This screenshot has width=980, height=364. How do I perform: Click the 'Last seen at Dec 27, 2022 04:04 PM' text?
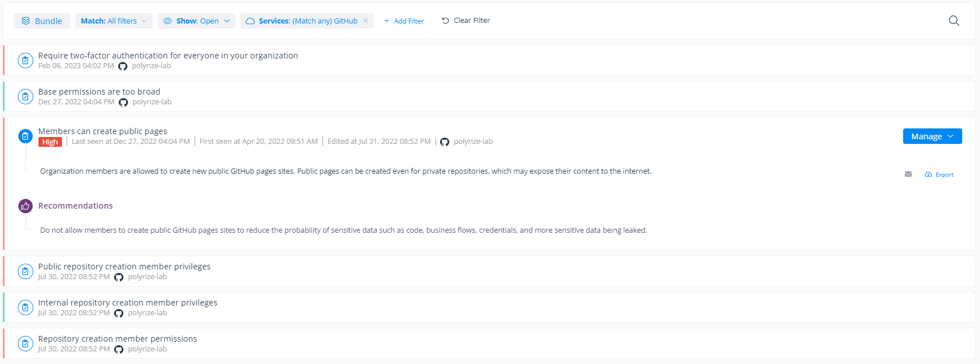pyautogui.click(x=131, y=142)
